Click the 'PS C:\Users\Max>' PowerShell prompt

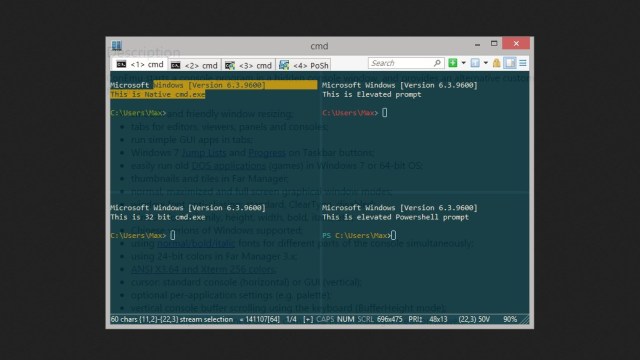click(x=356, y=236)
